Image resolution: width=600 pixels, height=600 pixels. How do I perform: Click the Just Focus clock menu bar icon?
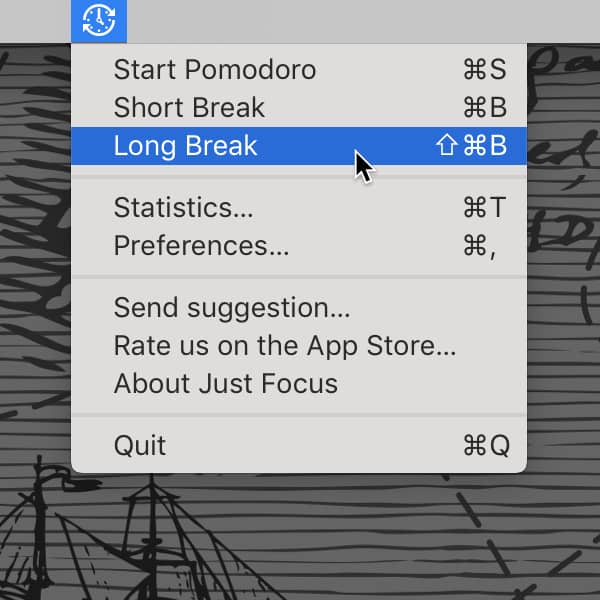click(x=99, y=21)
